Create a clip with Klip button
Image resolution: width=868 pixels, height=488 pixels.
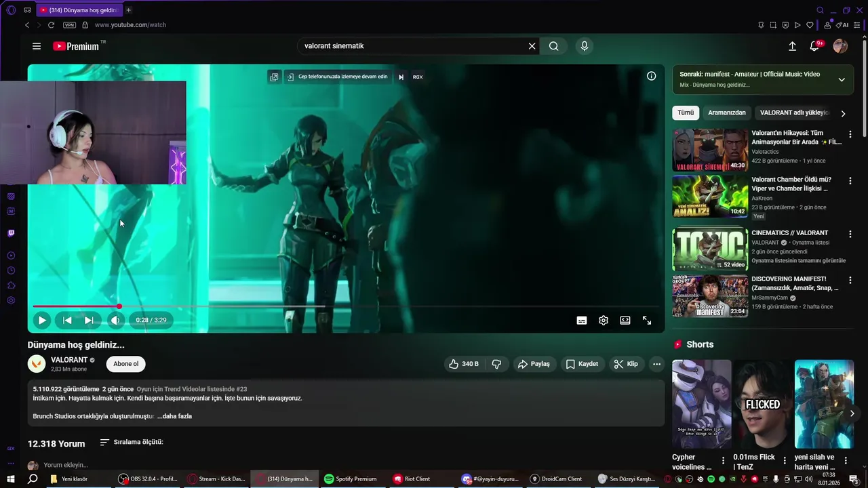click(626, 364)
